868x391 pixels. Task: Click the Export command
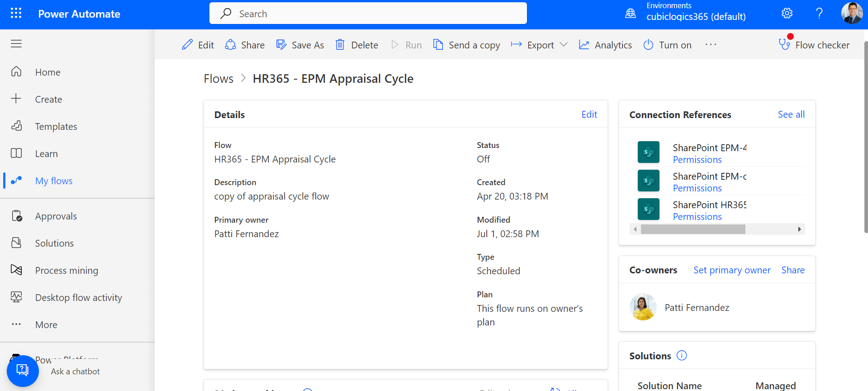pyautogui.click(x=533, y=45)
